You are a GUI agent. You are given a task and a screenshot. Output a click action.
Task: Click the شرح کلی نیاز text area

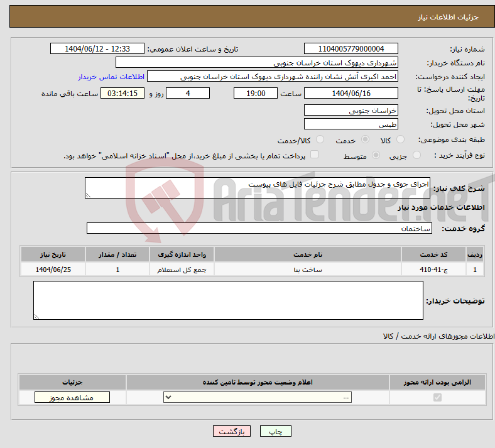click(x=258, y=188)
